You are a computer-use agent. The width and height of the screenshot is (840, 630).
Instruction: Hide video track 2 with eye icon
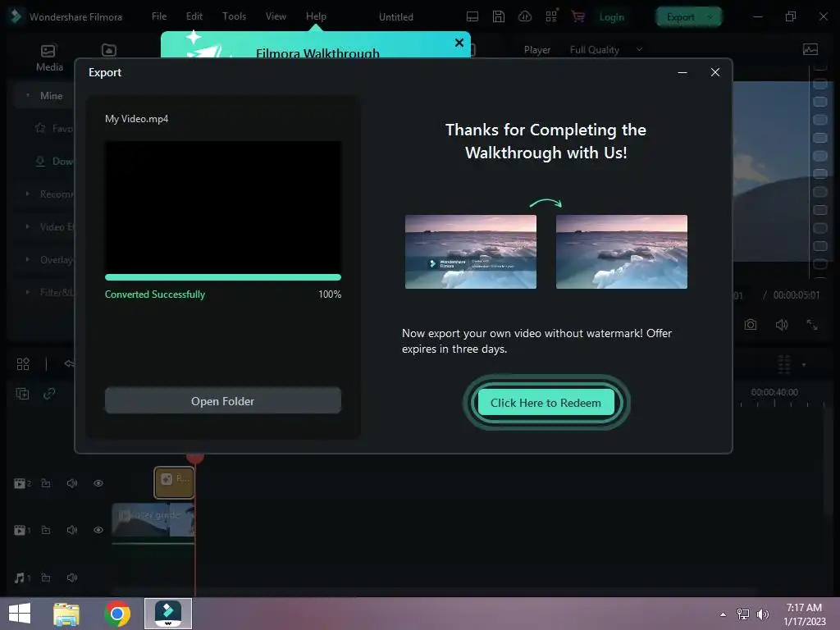[x=98, y=483]
